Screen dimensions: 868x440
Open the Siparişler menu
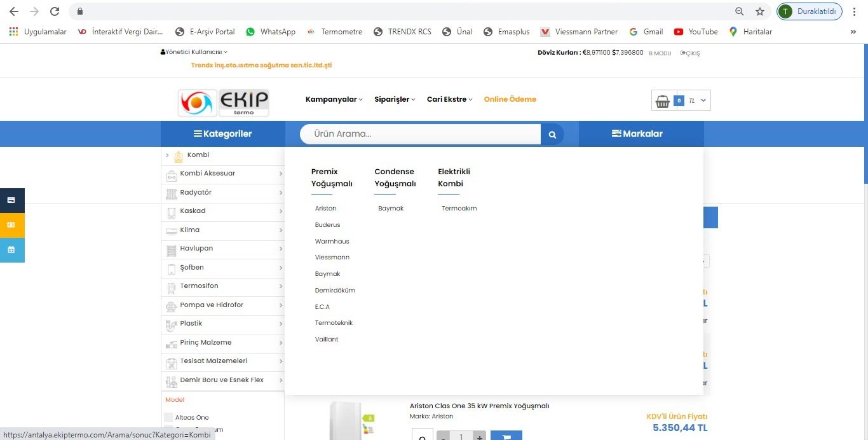395,99
